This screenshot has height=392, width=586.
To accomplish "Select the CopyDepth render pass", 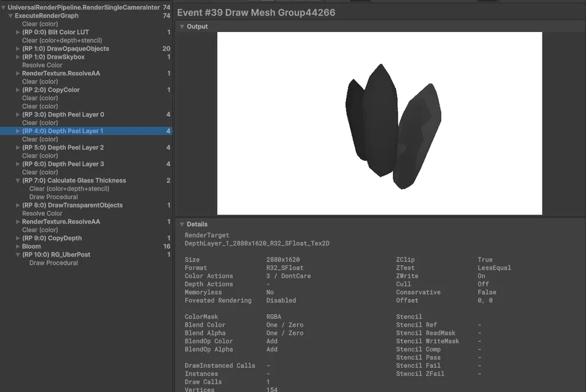I will pos(52,238).
